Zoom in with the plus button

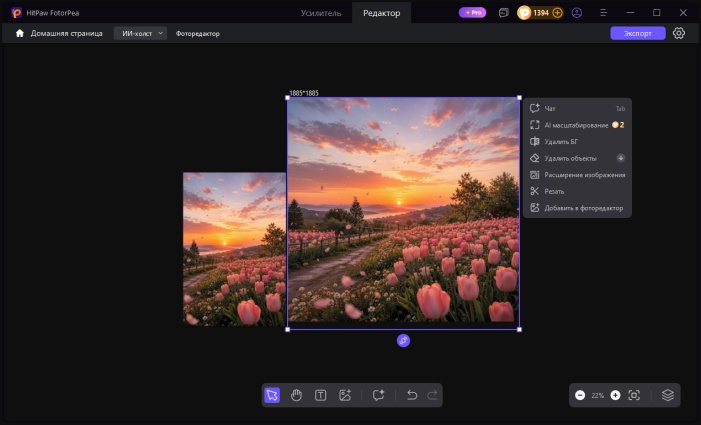(x=615, y=395)
